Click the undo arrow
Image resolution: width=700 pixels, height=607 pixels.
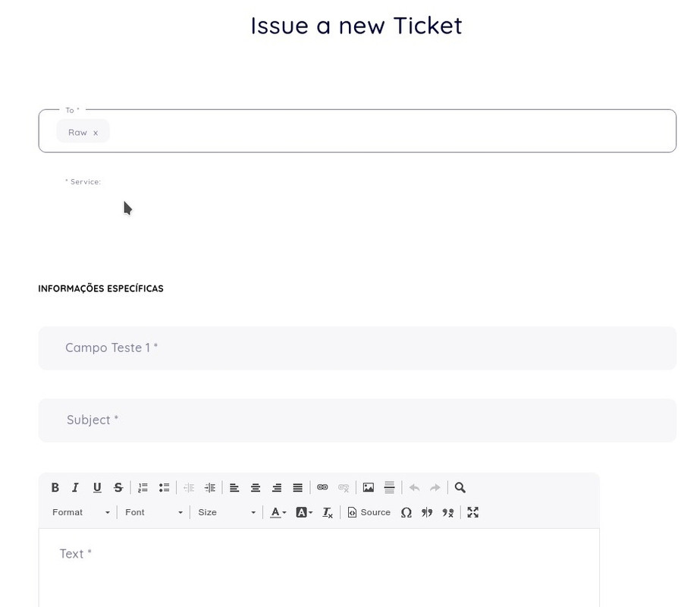[414, 488]
